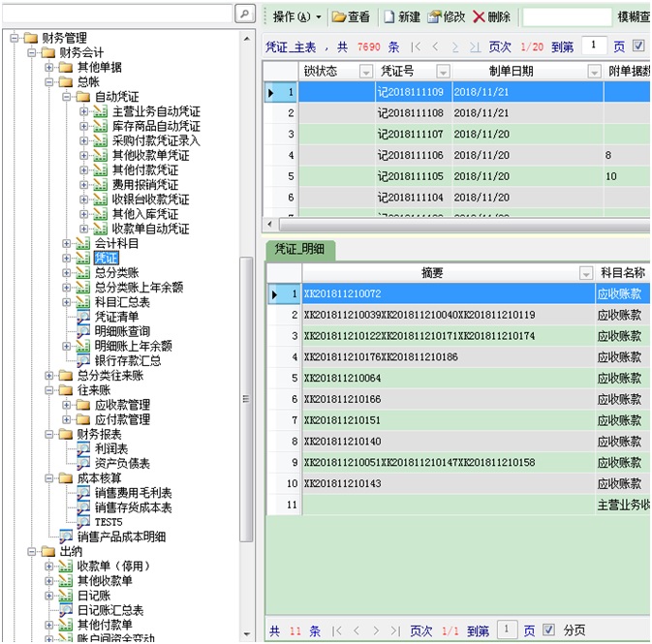Switch to the 凭证_明细 tab
This screenshot has width=652, height=644.
point(300,251)
